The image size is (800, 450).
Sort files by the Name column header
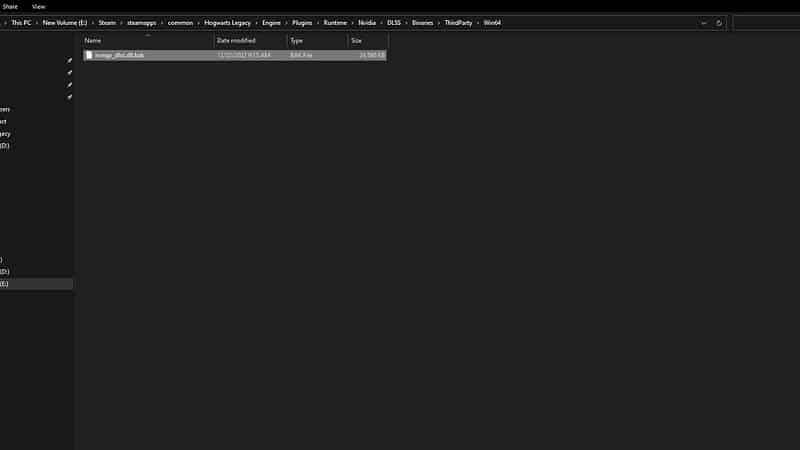93,40
